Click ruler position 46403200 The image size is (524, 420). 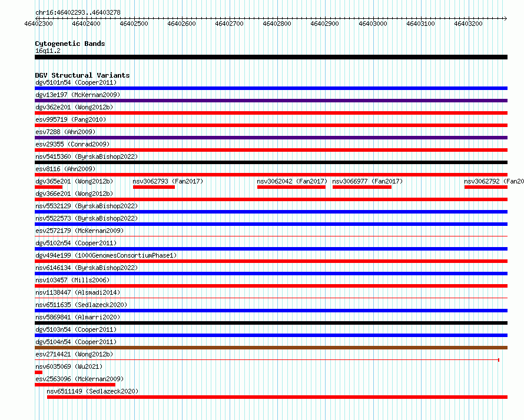[468, 24]
